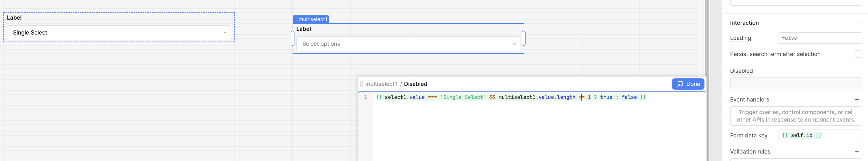Click the Select options placeholder field
868x161 pixels.
[x=387, y=44]
